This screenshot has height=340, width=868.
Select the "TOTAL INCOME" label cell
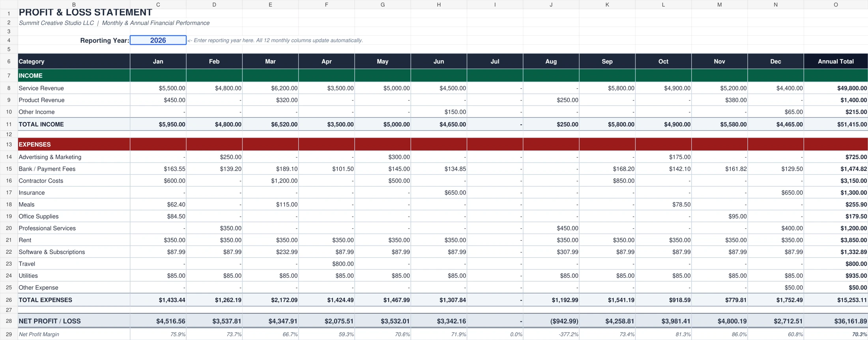point(74,124)
